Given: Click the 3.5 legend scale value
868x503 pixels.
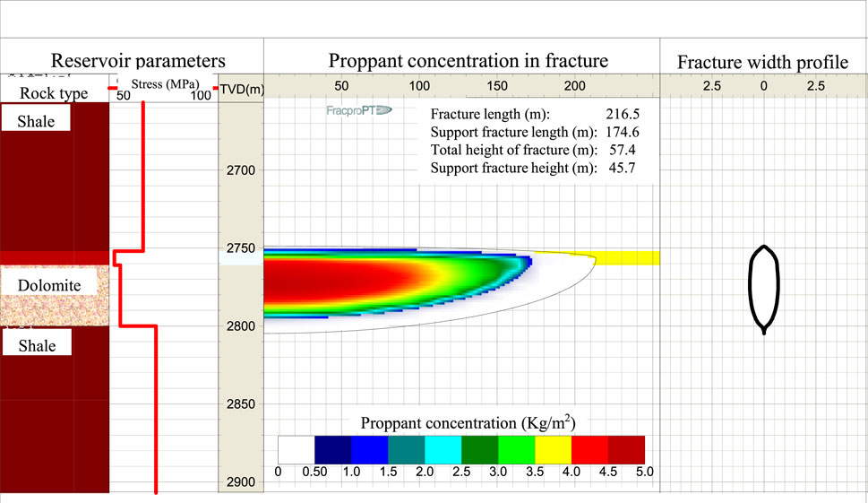Looking at the screenshot, I should click(535, 472).
